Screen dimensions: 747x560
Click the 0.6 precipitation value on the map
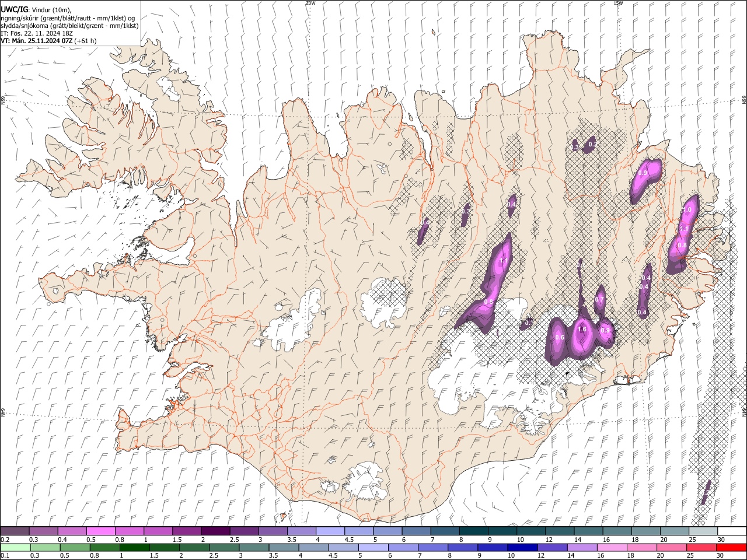coord(560,338)
